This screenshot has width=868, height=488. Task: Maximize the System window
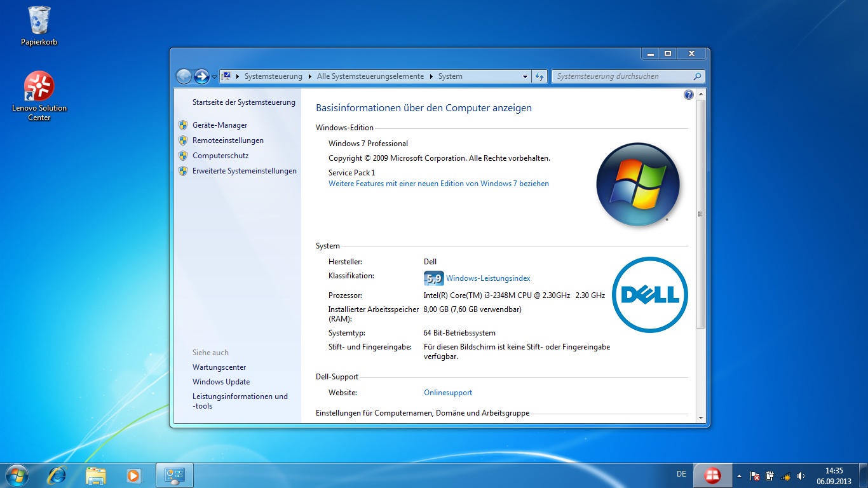pyautogui.click(x=667, y=54)
